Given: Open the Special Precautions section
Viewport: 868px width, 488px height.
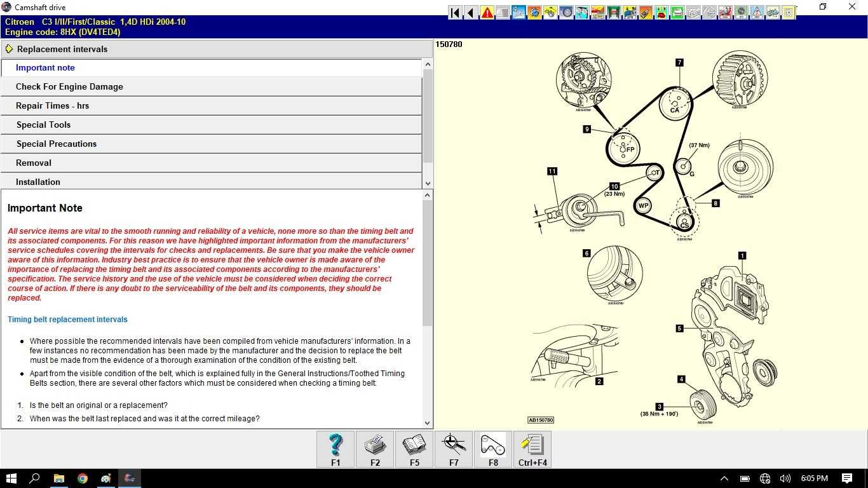Looking at the screenshot, I should pos(211,144).
